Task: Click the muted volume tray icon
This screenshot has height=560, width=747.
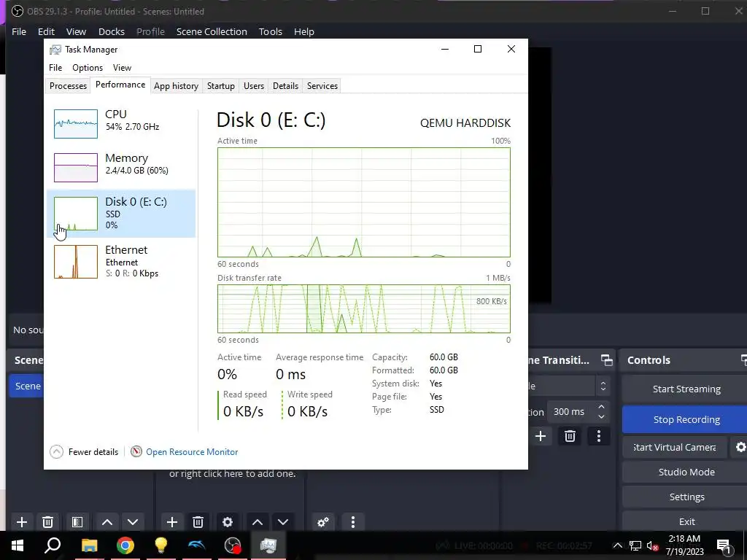Action: click(653, 545)
